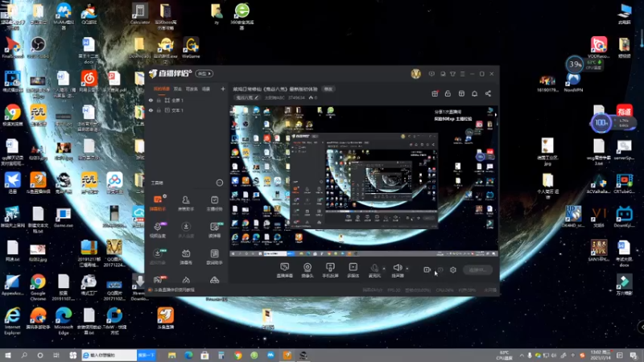644x362 pixels.
Task: Collapse the toolbox panel with circle button
Action: point(220,183)
